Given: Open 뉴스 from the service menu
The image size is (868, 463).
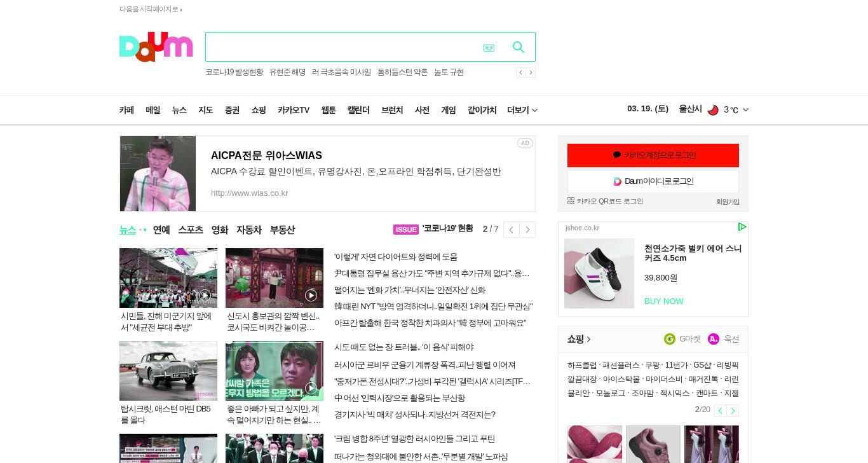Looking at the screenshot, I should pos(179,110).
